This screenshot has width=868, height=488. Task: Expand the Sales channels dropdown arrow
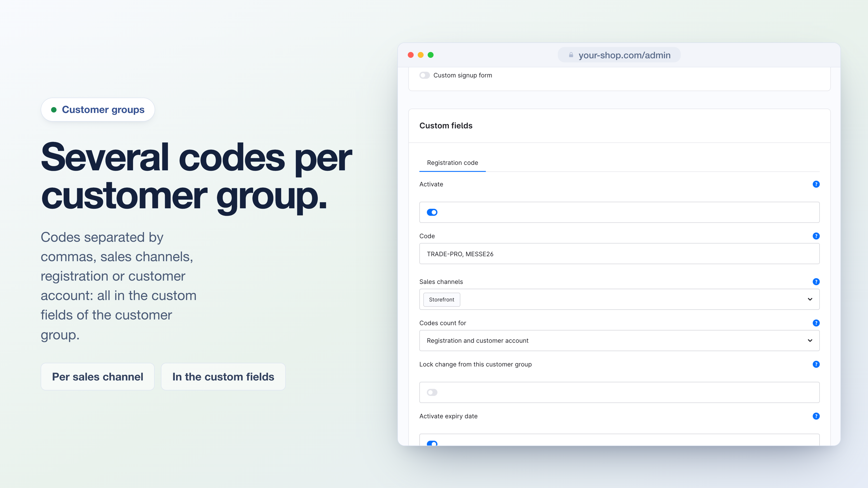tap(810, 299)
